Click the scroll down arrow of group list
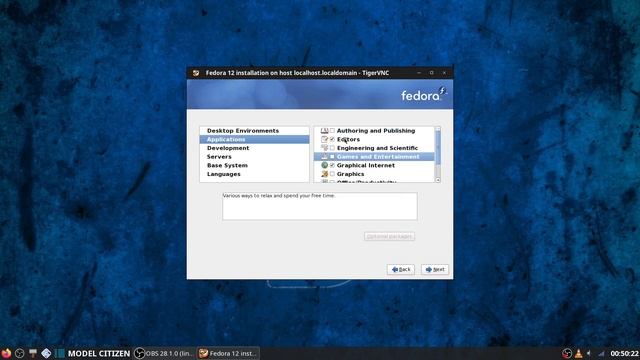Image resolution: width=640 pixels, height=360 pixels. (438, 180)
